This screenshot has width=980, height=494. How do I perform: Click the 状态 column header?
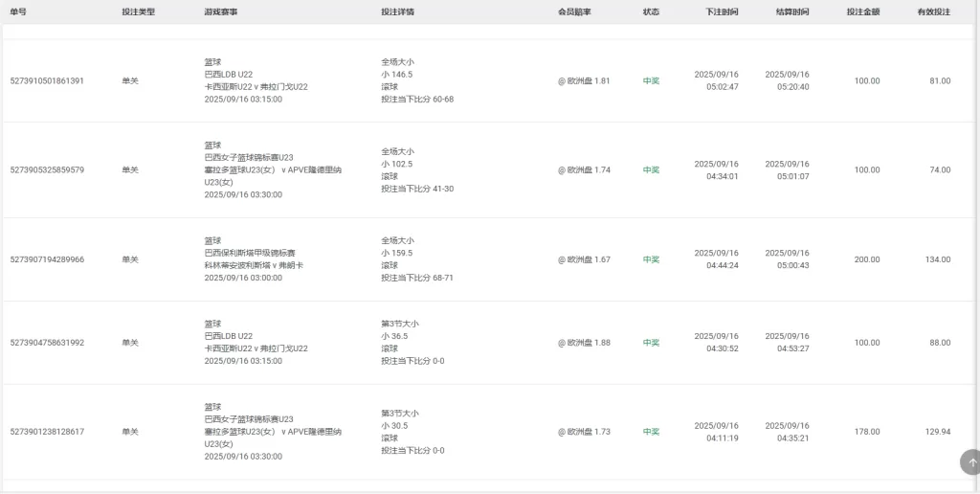click(651, 12)
